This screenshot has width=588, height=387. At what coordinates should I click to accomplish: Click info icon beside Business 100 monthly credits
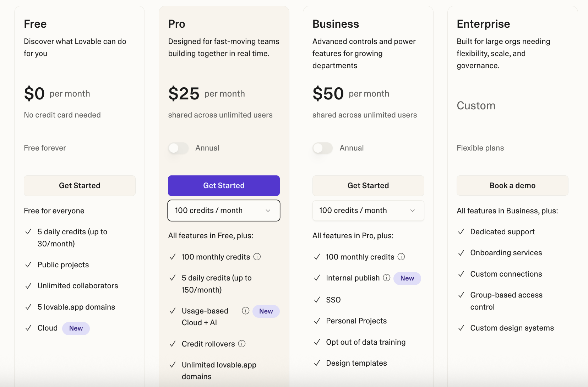401,257
